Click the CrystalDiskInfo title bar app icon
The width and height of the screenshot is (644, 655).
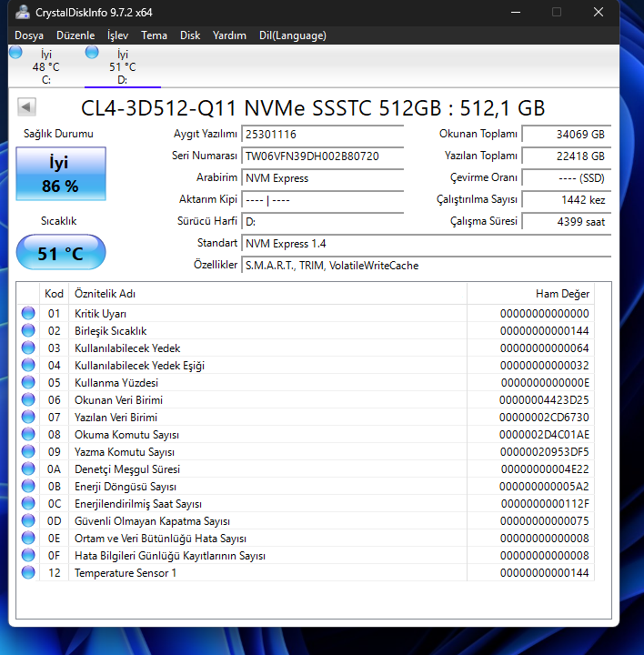[x=23, y=12]
